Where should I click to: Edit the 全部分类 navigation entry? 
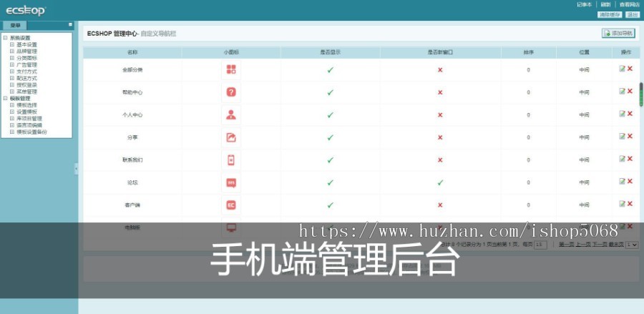pos(622,69)
